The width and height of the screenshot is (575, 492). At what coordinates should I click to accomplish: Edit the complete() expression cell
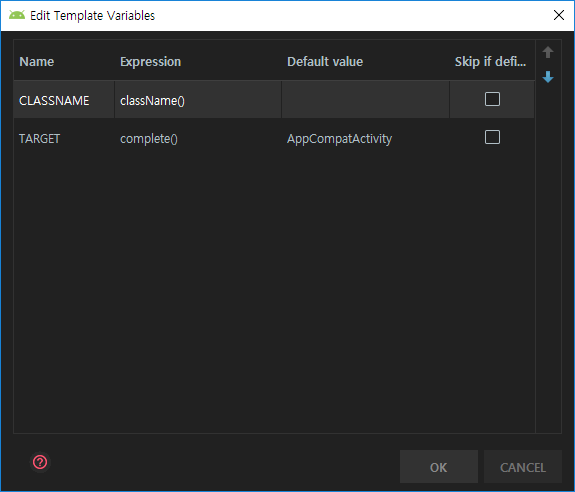point(198,138)
